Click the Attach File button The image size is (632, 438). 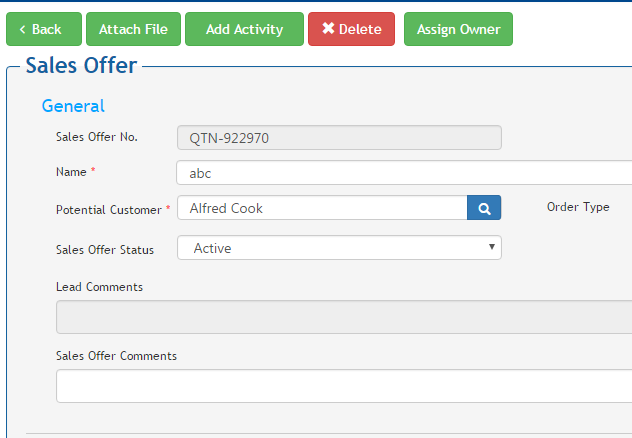point(133,29)
